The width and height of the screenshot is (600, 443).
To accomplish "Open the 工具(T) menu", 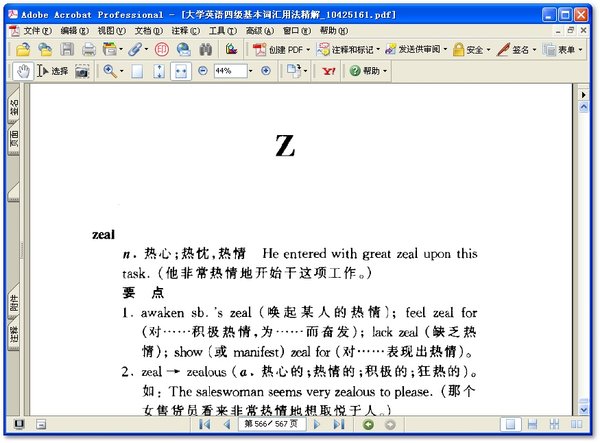I will (223, 31).
